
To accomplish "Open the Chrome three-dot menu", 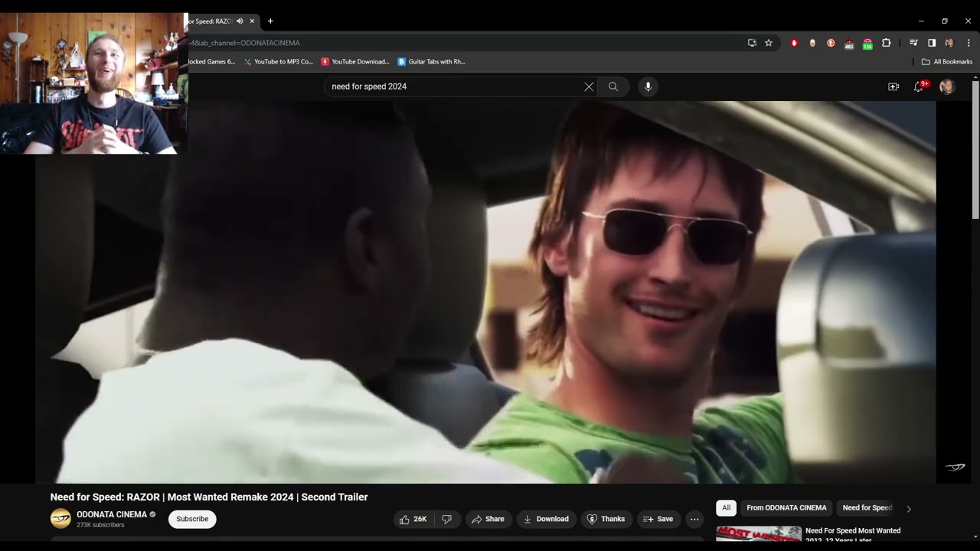I will 969,43.
